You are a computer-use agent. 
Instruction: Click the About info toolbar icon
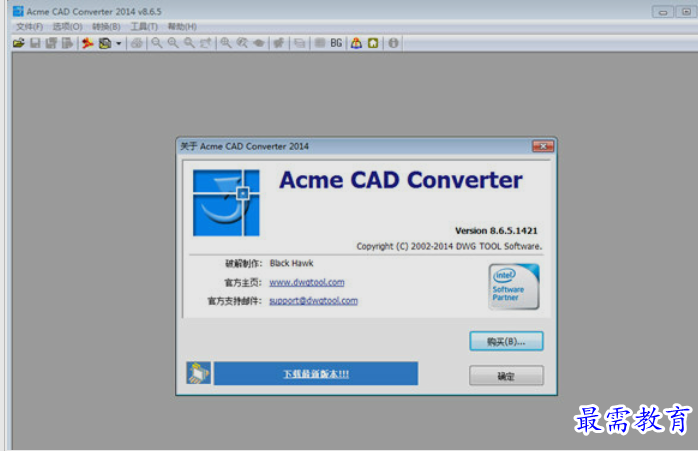393,43
